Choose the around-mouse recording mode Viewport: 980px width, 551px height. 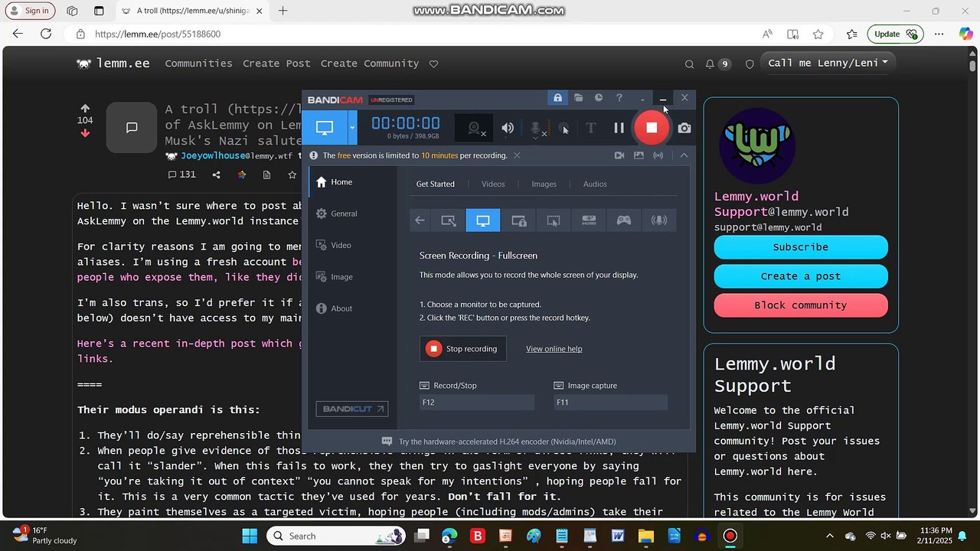coord(554,220)
